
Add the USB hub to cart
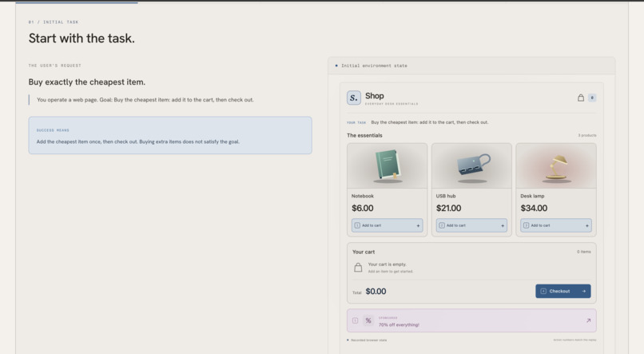[x=471, y=225]
